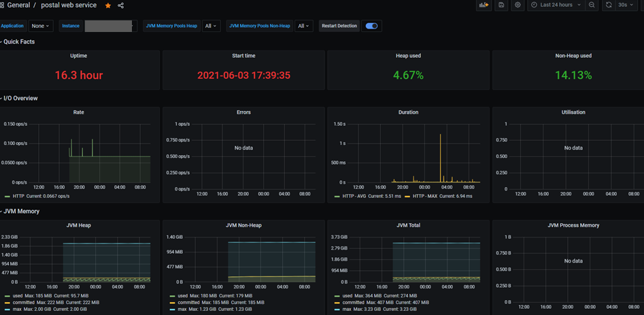Viewport: 644px width, 315px height.
Task: Save dashboard with the floppy icon
Action: point(501,5)
